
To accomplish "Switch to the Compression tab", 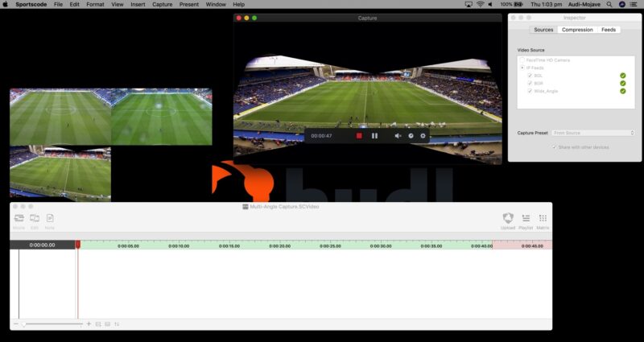I will point(577,30).
